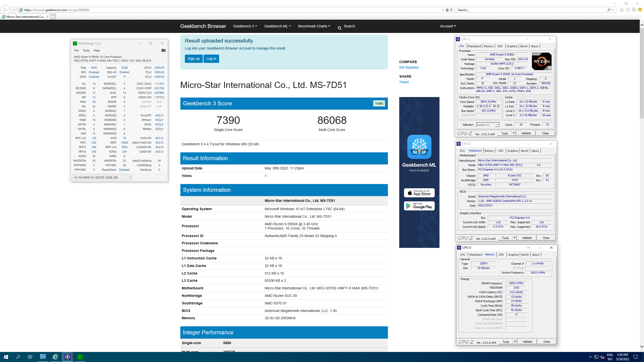Click the browser address bar URL field
Screen dimensions: 644x362
click(231, 10)
